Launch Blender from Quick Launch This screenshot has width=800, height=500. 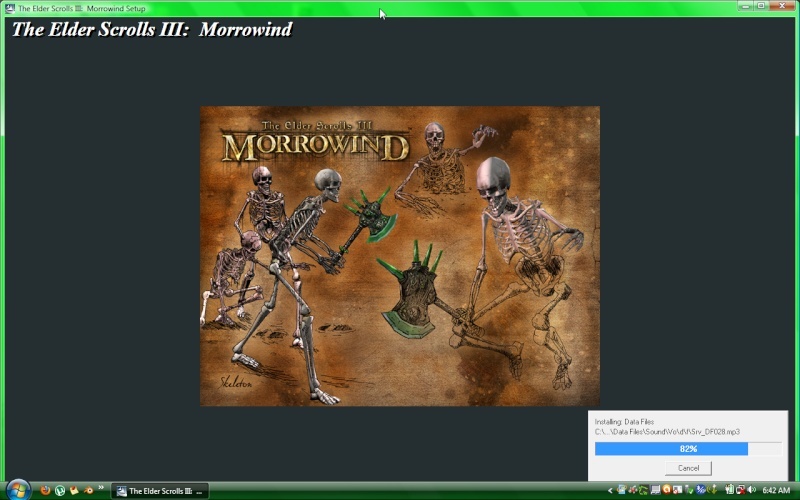click(x=88, y=490)
